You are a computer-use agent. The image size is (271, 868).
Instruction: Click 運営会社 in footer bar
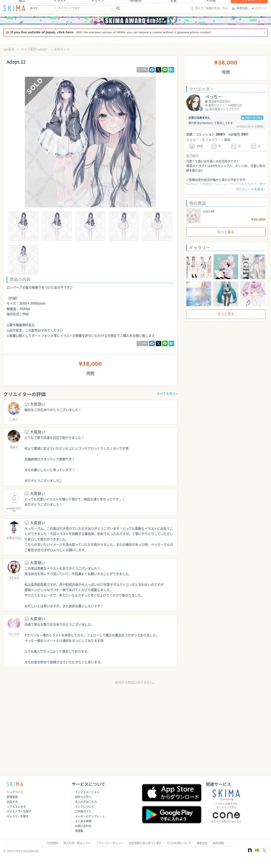202,843
